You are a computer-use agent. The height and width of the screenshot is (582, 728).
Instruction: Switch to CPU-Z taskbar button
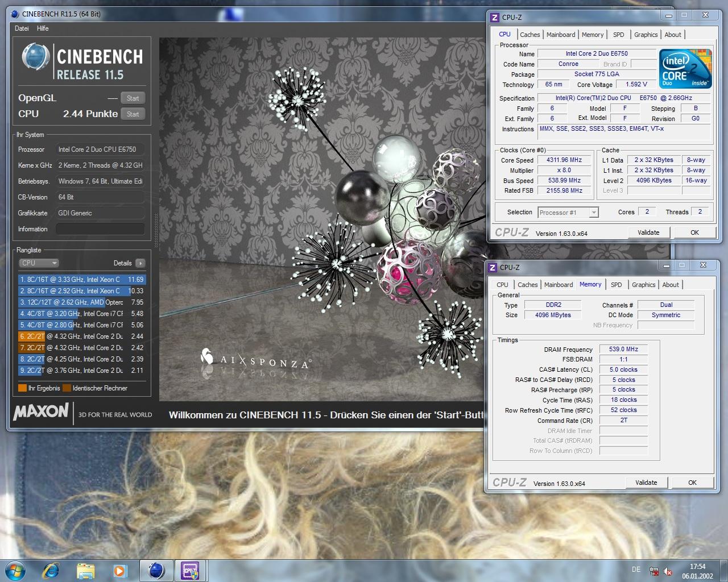pyautogui.click(x=190, y=570)
